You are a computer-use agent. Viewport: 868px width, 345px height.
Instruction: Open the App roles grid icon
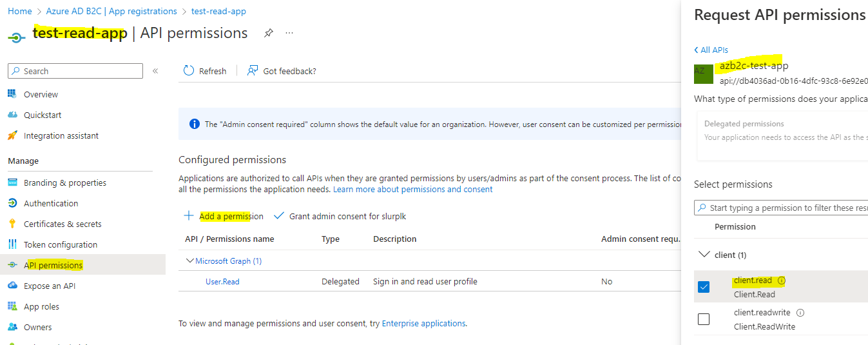(x=12, y=306)
